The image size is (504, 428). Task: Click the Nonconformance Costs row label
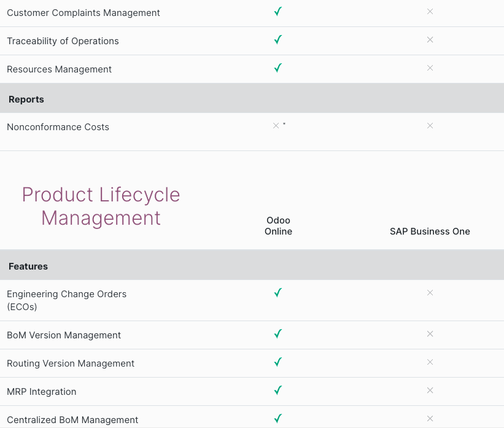[x=58, y=127]
